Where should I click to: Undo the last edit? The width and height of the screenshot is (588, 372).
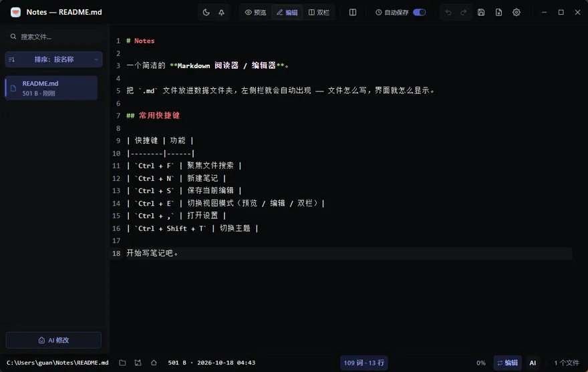click(448, 13)
